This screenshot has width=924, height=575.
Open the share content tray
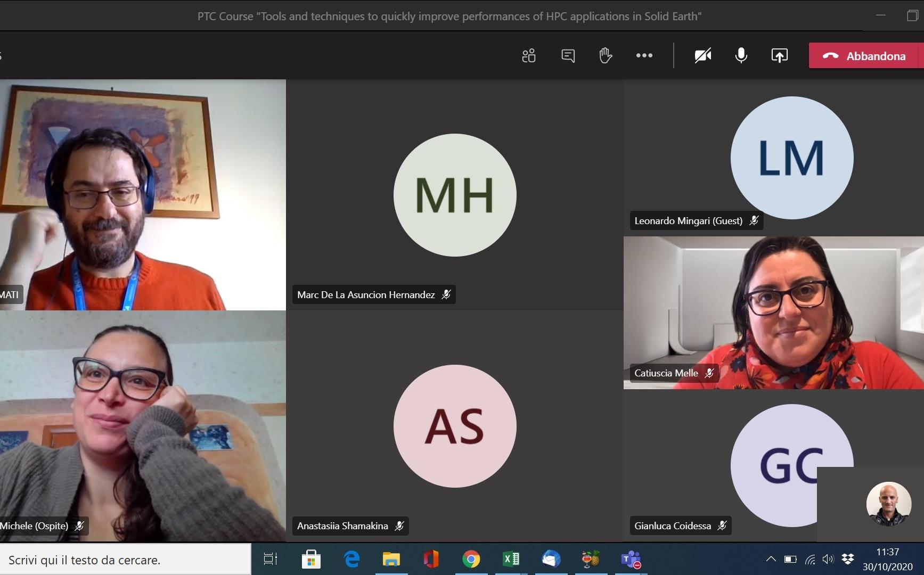[x=779, y=55]
